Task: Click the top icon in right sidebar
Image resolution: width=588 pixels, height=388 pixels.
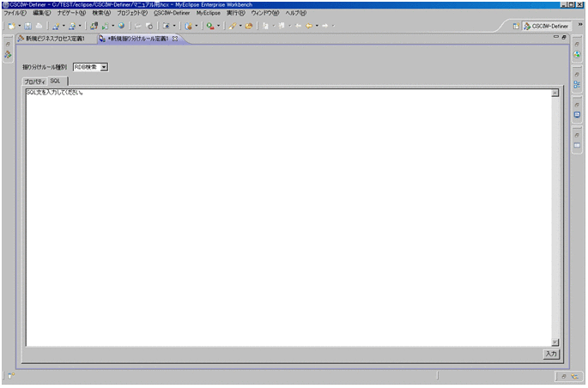Action: [578, 43]
